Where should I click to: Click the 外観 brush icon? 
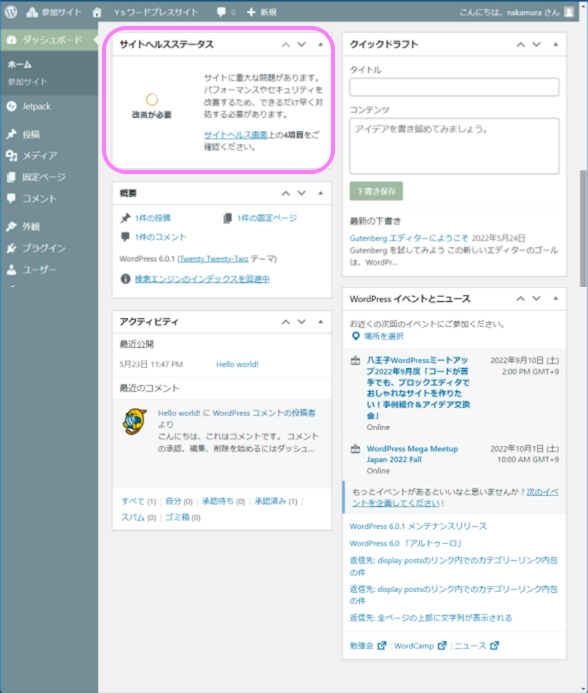click(11, 227)
